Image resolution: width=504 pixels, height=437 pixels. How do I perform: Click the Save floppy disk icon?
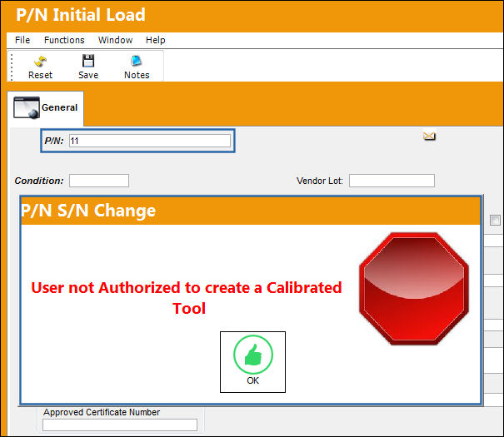(88, 61)
